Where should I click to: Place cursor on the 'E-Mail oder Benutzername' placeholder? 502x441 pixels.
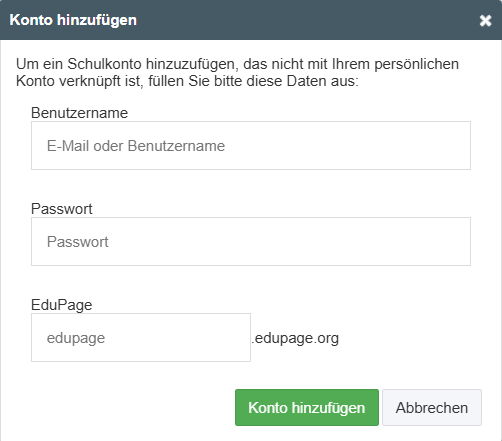click(136, 146)
